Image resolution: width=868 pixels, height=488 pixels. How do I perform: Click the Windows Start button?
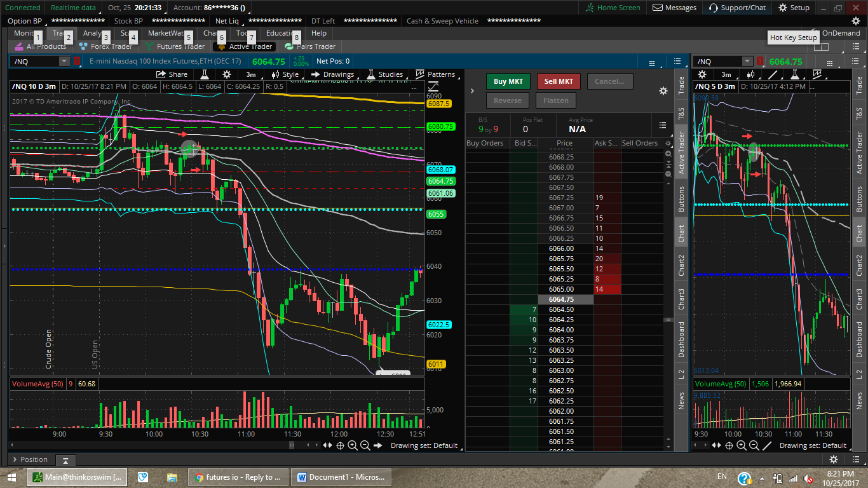[12, 477]
